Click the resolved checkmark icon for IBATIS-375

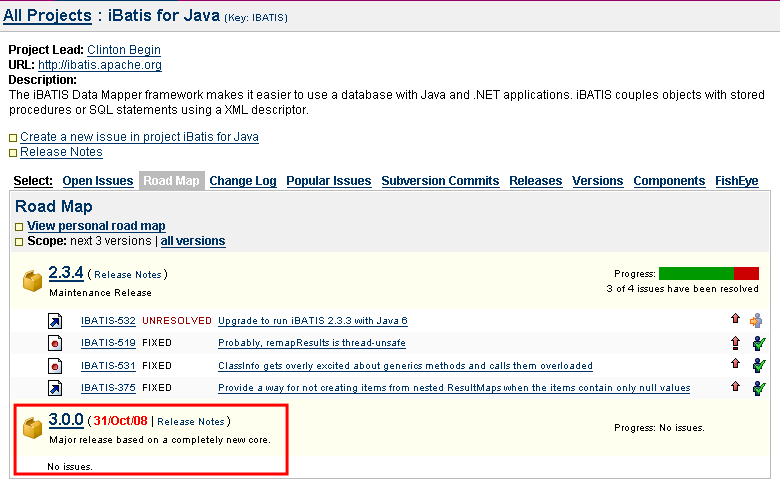click(759, 388)
